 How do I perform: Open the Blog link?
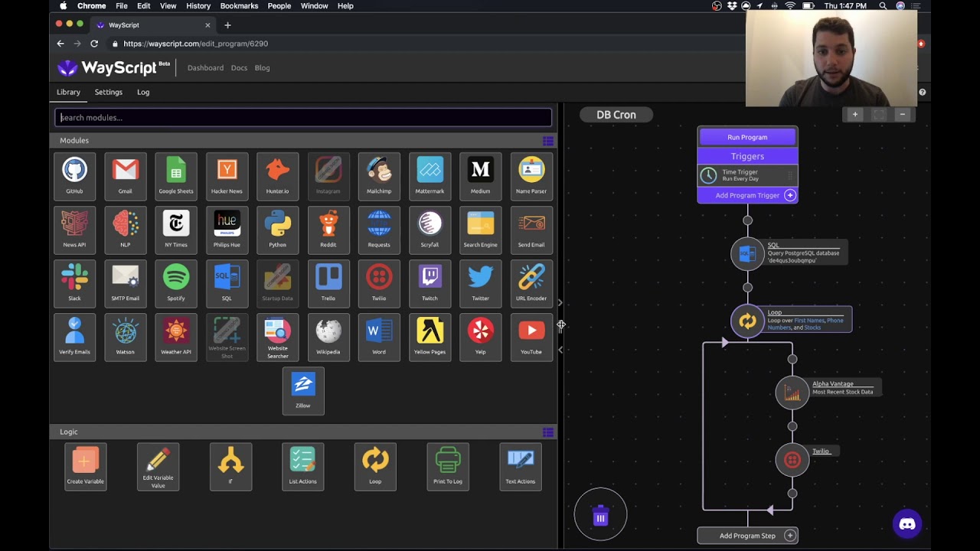click(x=262, y=68)
